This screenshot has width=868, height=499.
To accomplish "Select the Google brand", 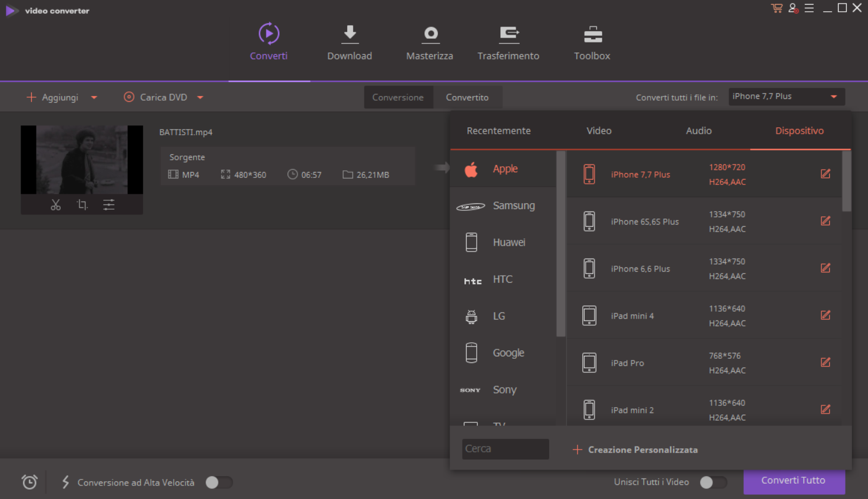I will coord(503,353).
